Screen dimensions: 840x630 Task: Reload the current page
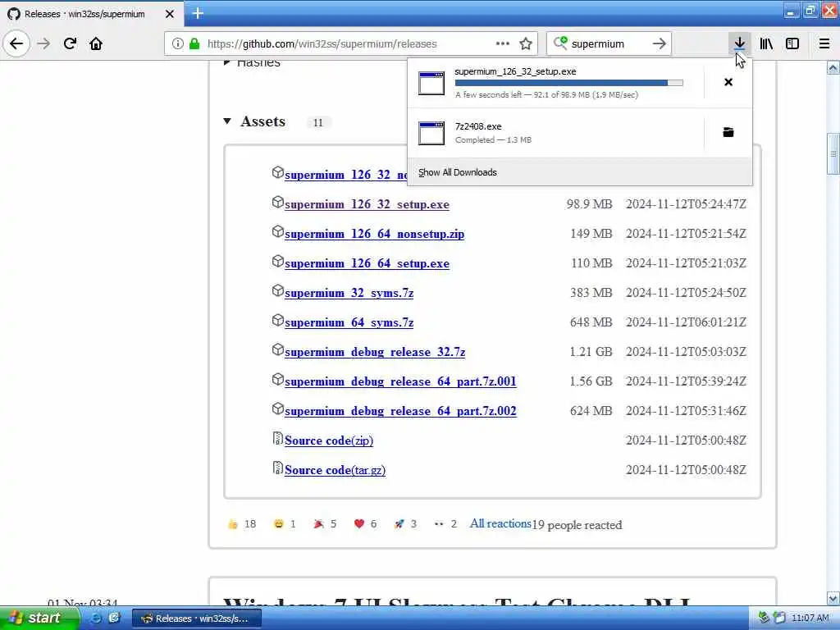point(70,43)
